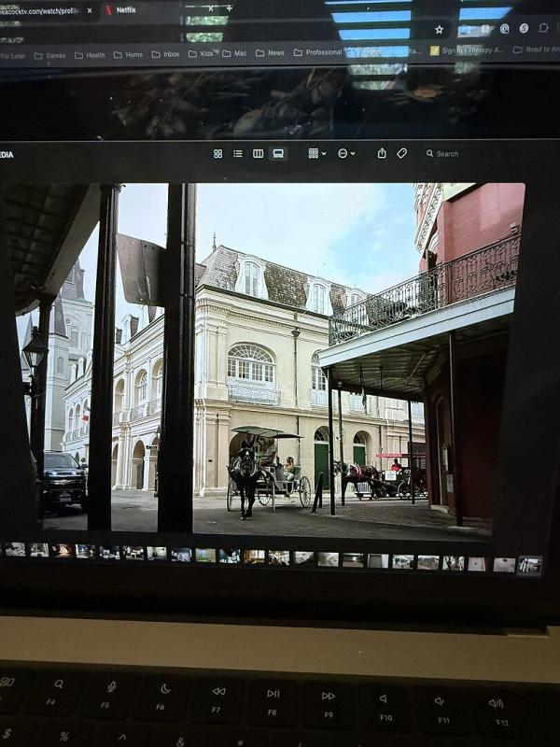Screen dimensions: 560x747
Task: Open the group-by options dropdown
Action: pyautogui.click(x=316, y=153)
